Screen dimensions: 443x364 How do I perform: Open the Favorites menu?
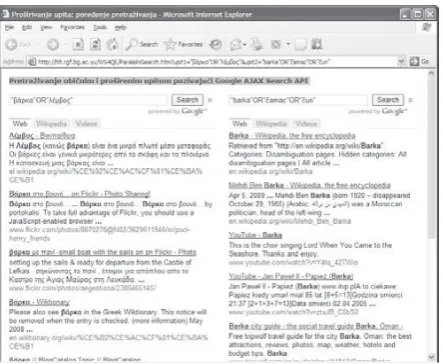[x=72, y=27]
